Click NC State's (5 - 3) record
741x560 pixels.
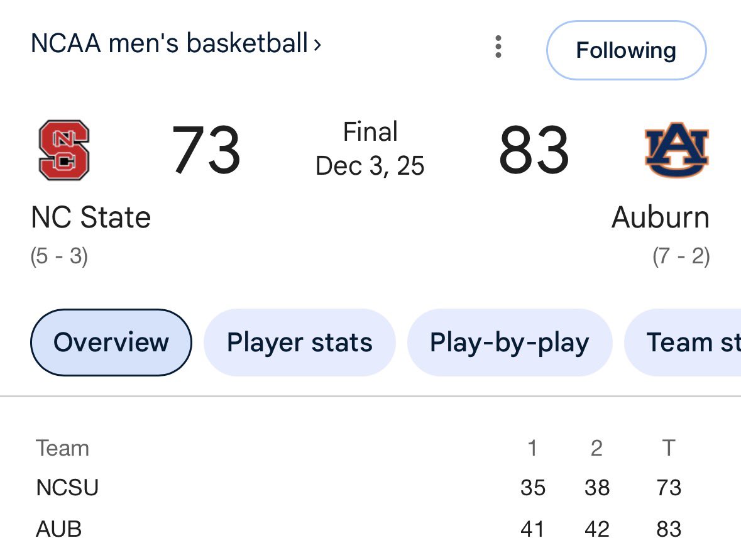pyautogui.click(x=59, y=257)
